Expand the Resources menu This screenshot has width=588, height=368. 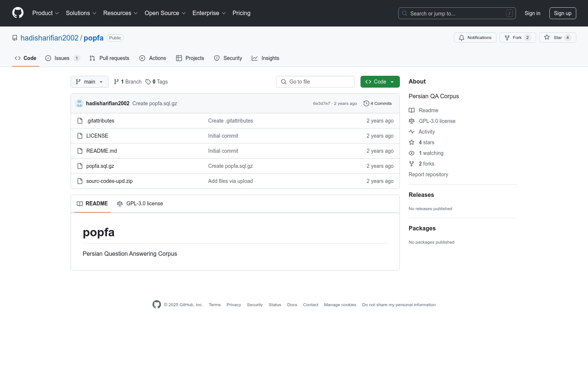[121, 13]
